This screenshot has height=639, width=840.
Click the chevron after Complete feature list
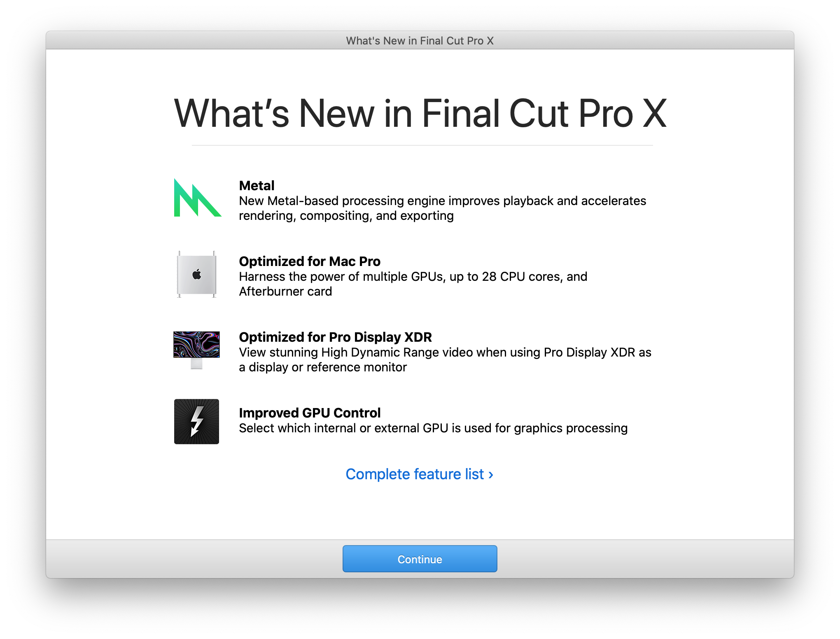490,475
